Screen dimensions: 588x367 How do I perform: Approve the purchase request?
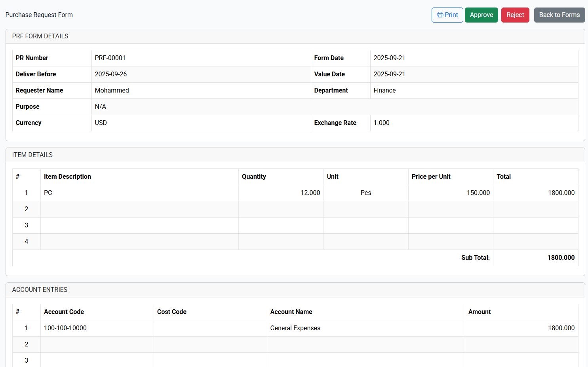point(481,15)
